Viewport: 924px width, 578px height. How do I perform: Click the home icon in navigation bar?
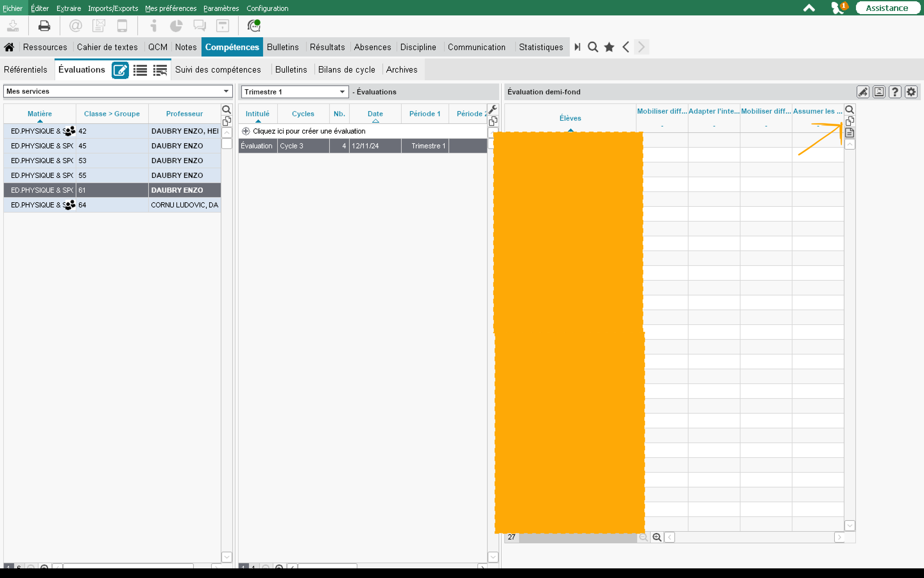click(x=9, y=47)
